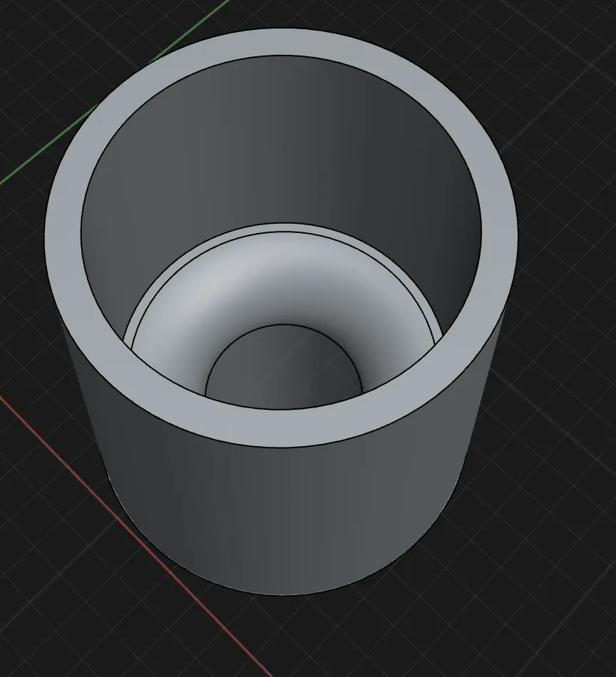Click the inner cylindrical wall of the cup
The image size is (616, 677).
point(285,143)
